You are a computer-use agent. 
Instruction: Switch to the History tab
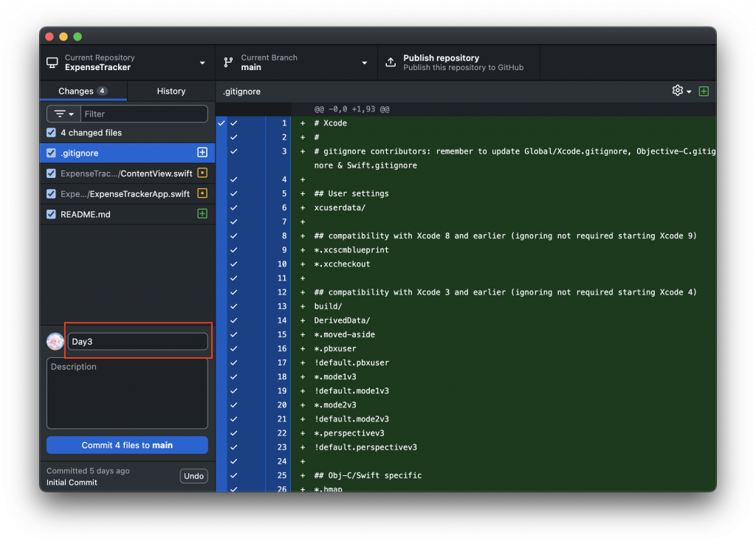(x=171, y=91)
